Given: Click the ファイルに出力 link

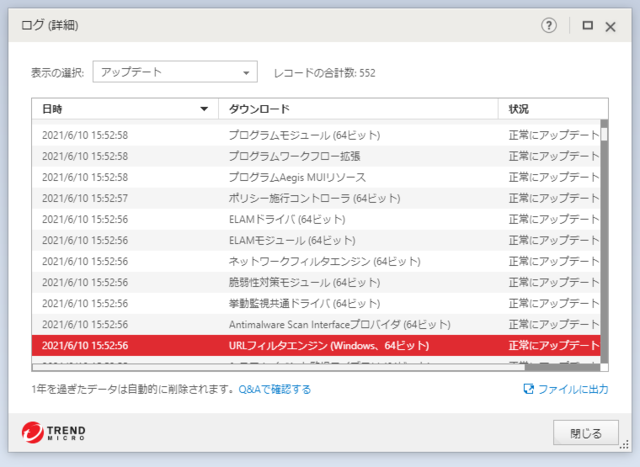Looking at the screenshot, I should 573,389.
